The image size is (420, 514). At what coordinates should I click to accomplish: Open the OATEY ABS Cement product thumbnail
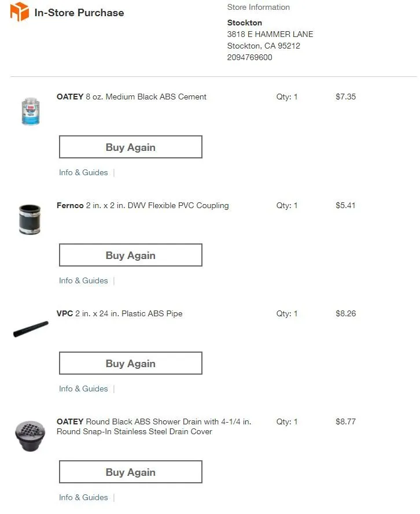pyautogui.click(x=30, y=111)
